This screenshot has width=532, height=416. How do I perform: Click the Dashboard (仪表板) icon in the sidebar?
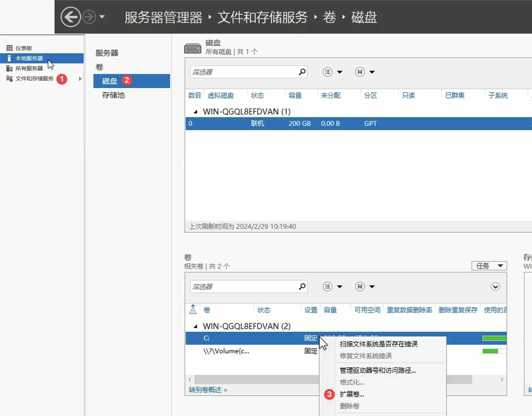pos(9,48)
